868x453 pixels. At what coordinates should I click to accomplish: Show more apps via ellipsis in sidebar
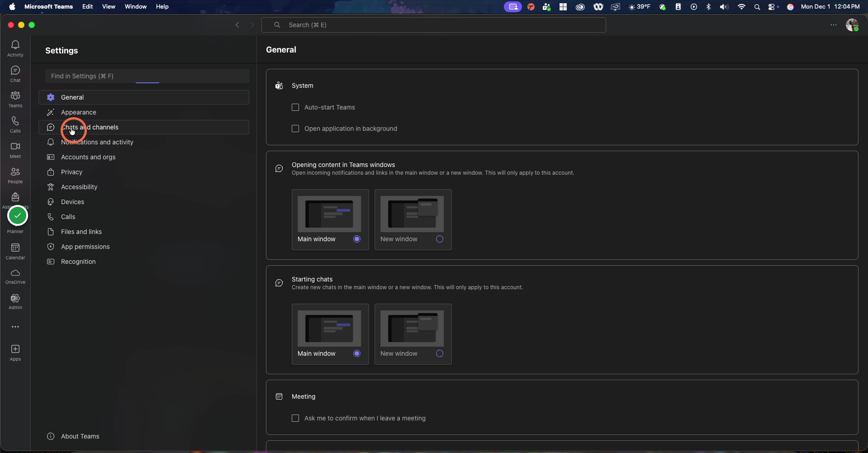coord(15,327)
